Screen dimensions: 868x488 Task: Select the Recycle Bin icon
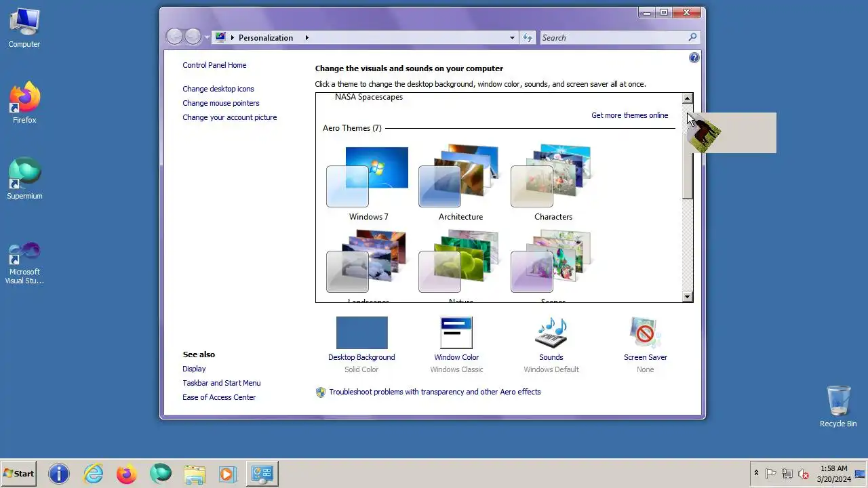[x=838, y=407]
